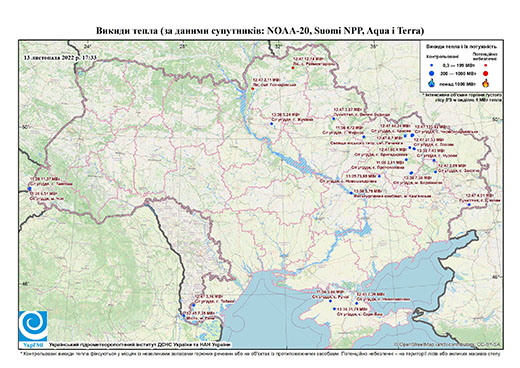This screenshot has width=520, height=368.
Task: Click the red marker labeled 12,74 МВт
Action: point(293,68)
